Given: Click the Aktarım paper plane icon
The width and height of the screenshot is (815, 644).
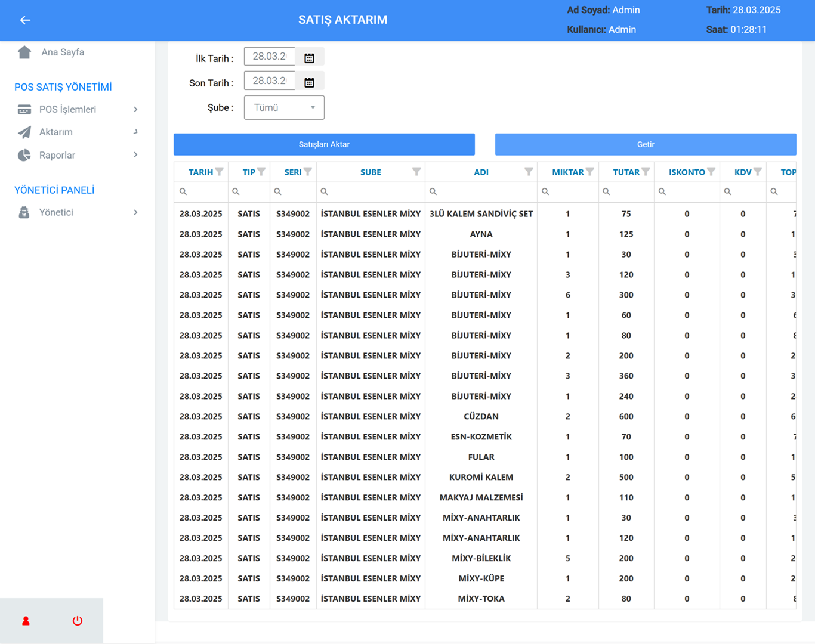Looking at the screenshot, I should [x=24, y=132].
